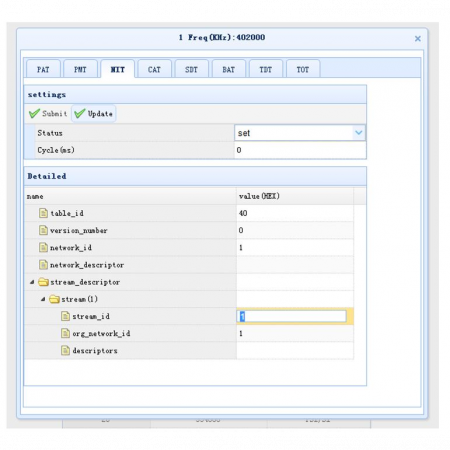Select the network_descriptor row label
450x450 pixels.
click(x=87, y=265)
